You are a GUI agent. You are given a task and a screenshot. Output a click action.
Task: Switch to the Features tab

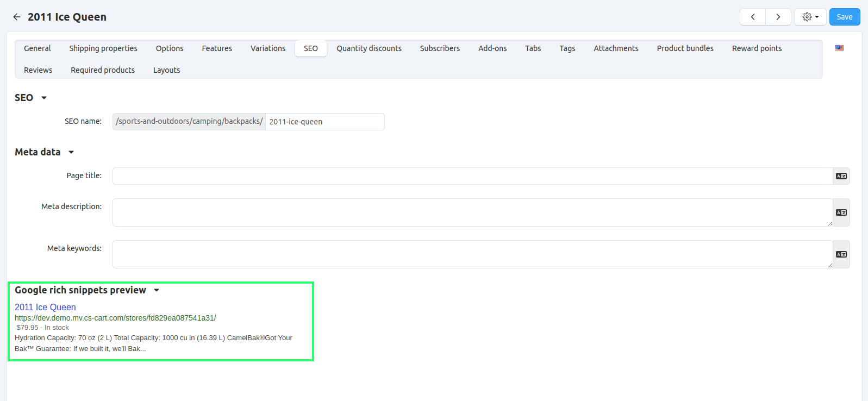point(217,48)
